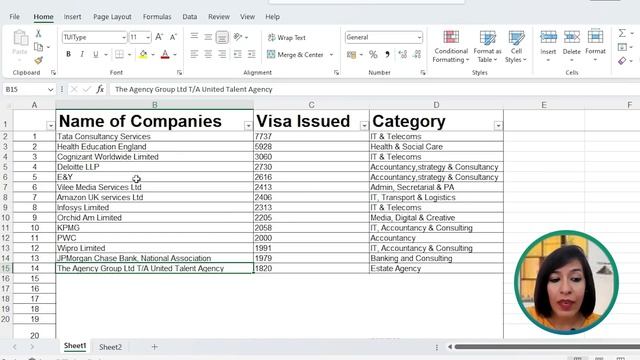Select cell containing Deloitte LLP
This screenshot has width=640, height=360.
(154, 167)
